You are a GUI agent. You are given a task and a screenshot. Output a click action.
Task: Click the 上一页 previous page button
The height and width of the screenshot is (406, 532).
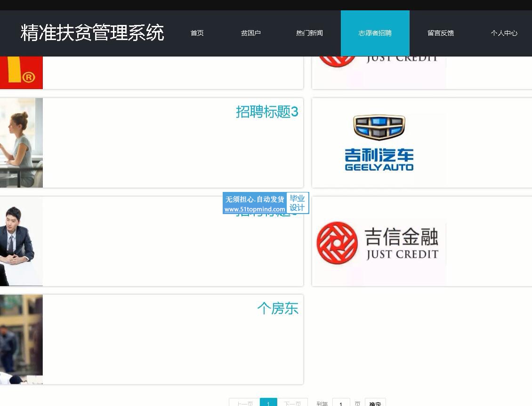(245, 403)
